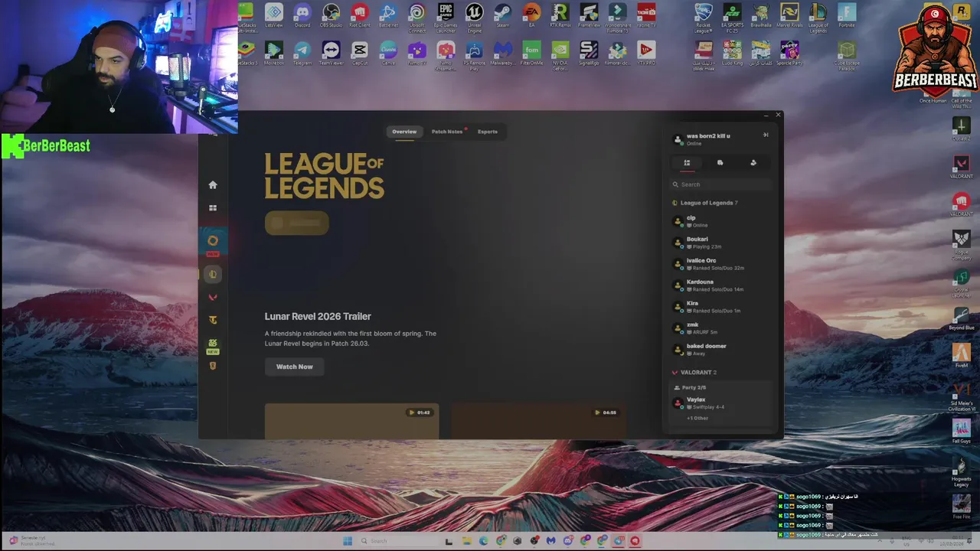Open the Cube Escape Paradox desktop shortcut

point(846,57)
